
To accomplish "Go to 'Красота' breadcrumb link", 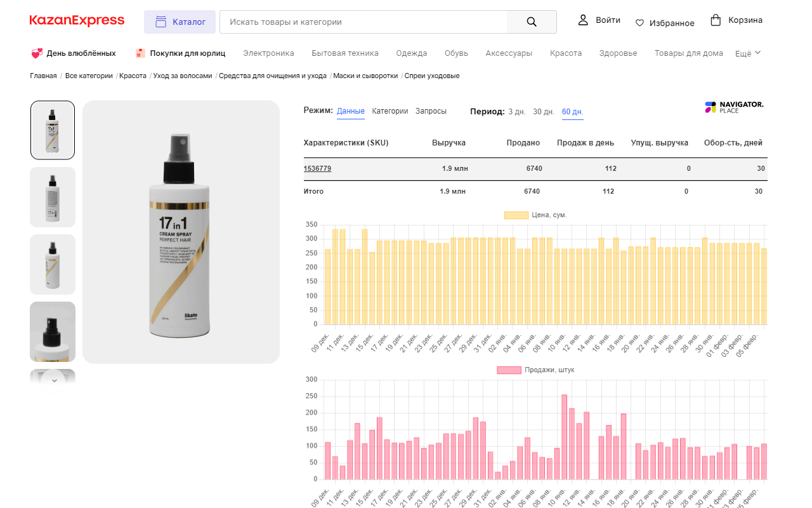I will [x=133, y=76].
